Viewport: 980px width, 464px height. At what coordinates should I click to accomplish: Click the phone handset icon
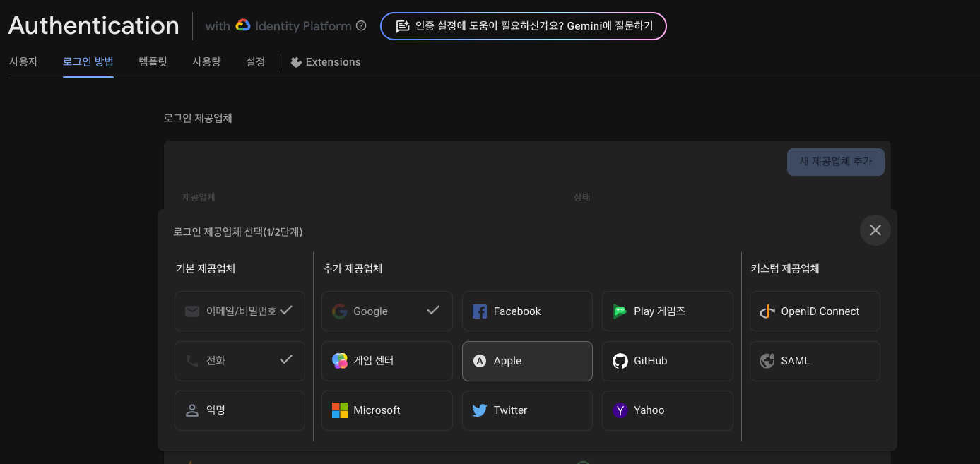[x=192, y=361]
